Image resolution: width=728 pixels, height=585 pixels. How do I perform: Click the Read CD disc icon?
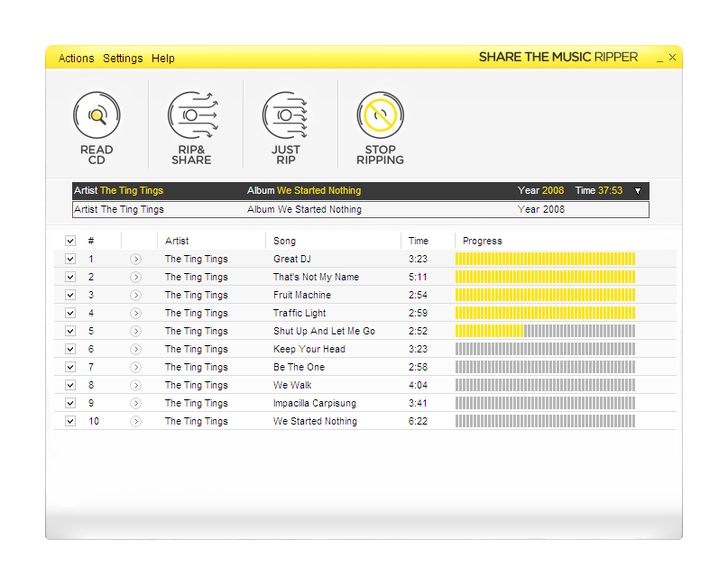click(x=97, y=115)
